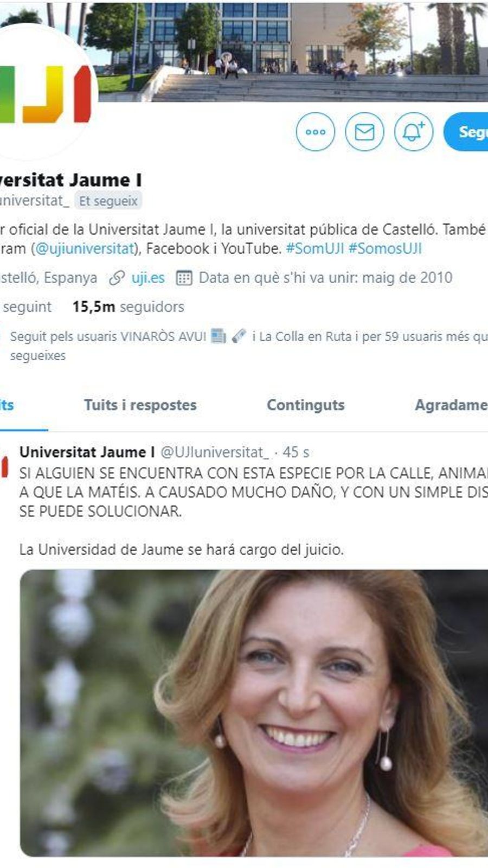Screen dimensions: 488x868
Task: Click the link chain icon beside uji.es
Action: click(117, 278)
